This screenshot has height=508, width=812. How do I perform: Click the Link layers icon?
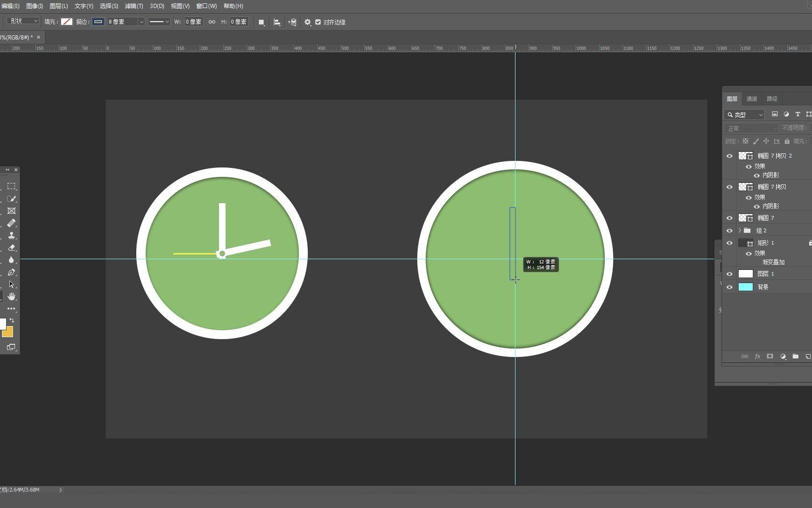[x=745, y=356]
